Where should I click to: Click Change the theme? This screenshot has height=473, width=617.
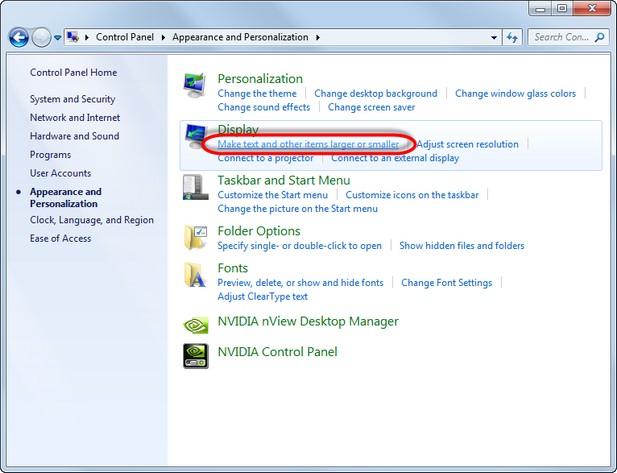[x=257, y=94]
